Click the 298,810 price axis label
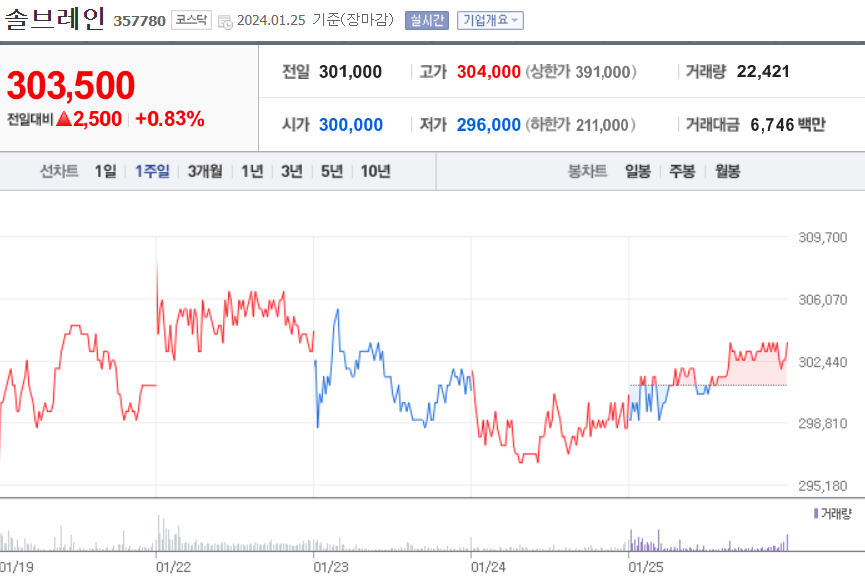Viewport: 865px width, 581px height. (823, 423)
